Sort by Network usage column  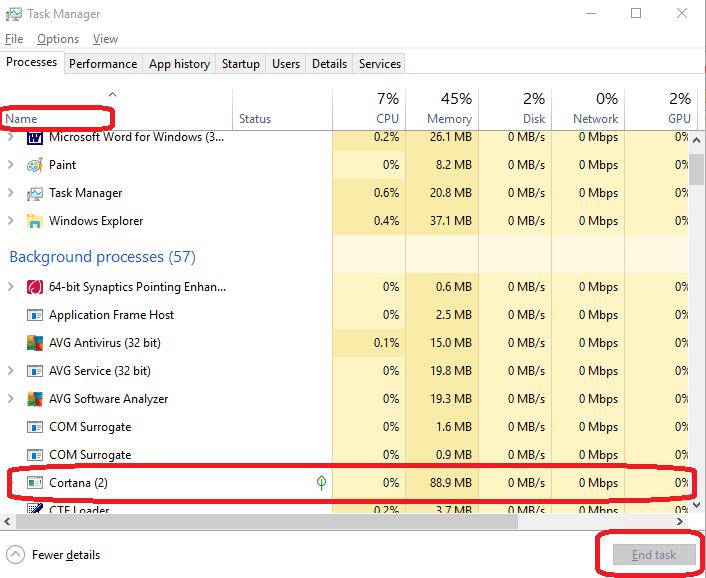(x=588, y=110)
